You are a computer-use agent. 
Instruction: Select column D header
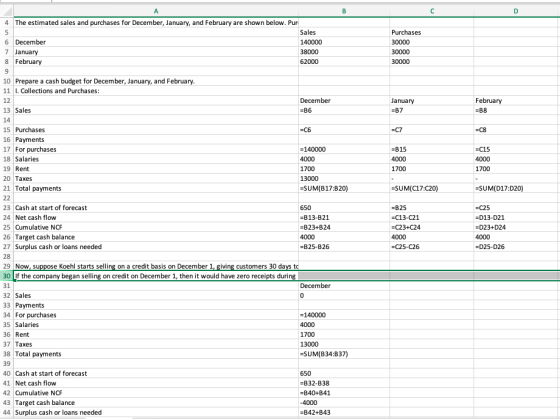516,11
